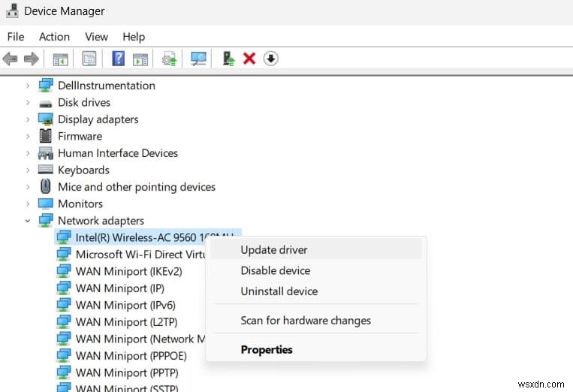
Task: Click the Properties sheet toolbar icon
Action: coord(89,59)
